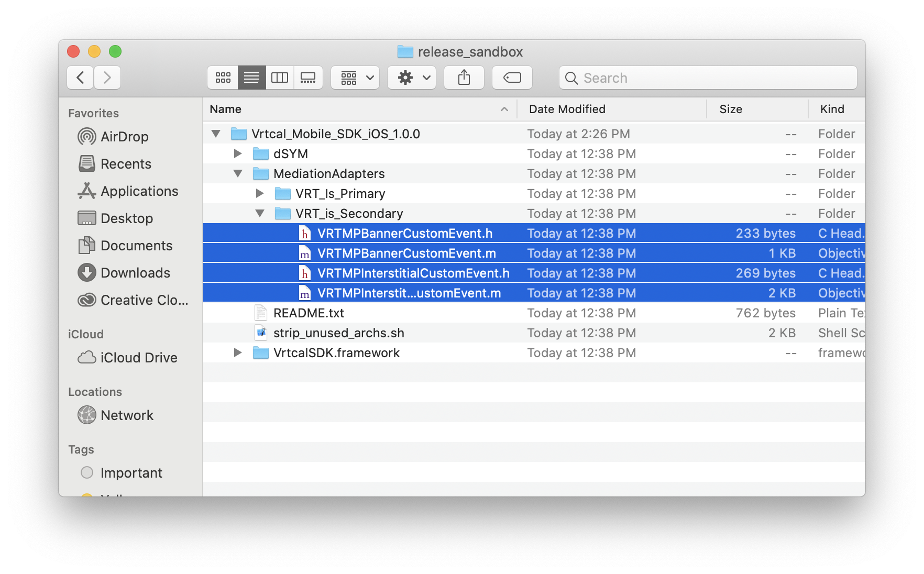This screenshot has height=574, width=924.
Task: Open iCloud Drive in the sidebar
Action: point(138,358)
